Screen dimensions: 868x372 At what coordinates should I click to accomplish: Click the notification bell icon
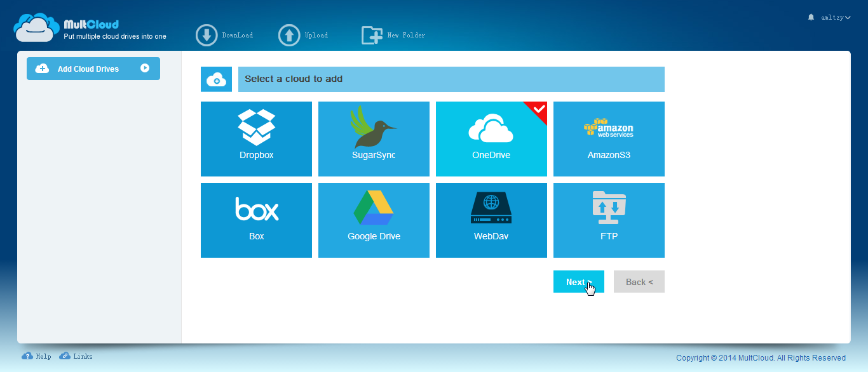click(810, 17)
